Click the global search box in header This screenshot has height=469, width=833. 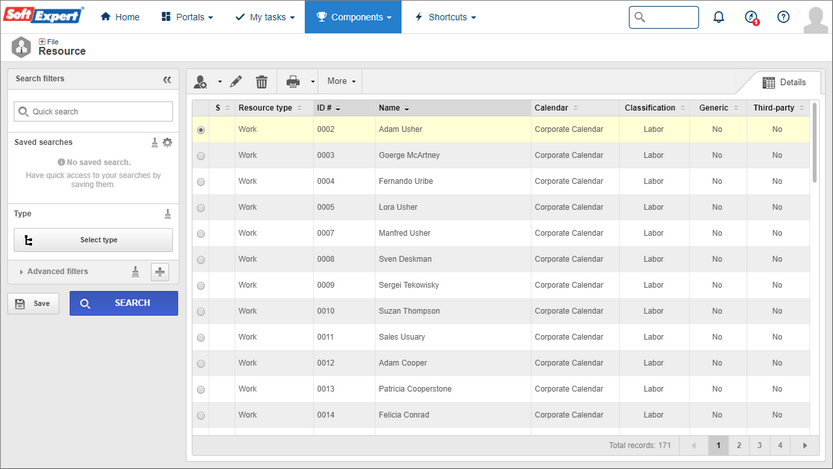click(664, 17)
